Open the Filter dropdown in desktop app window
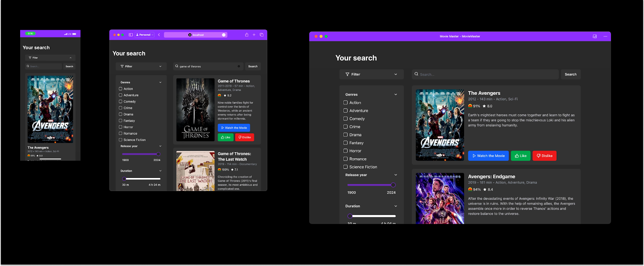 point(371,74)
